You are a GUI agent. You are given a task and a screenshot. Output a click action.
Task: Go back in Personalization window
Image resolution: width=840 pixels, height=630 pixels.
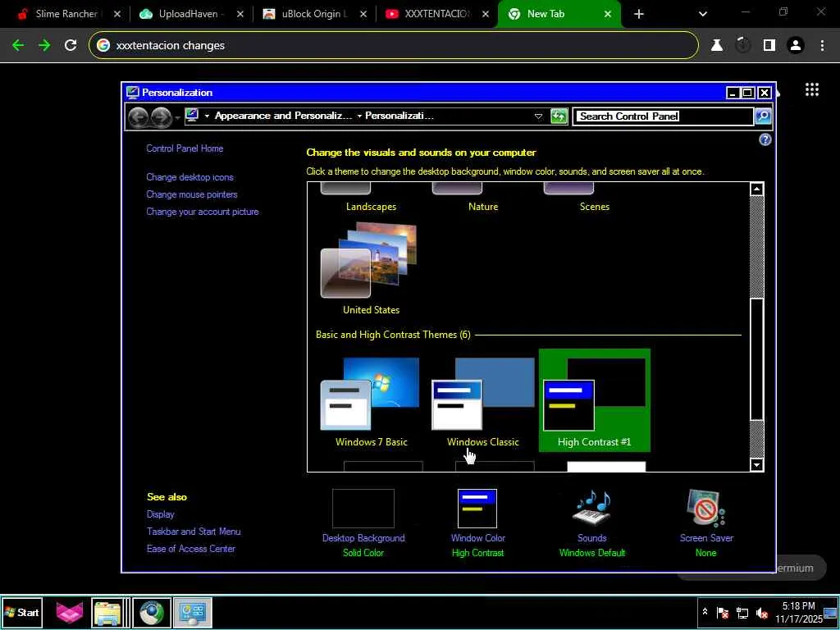click(138, 116)
